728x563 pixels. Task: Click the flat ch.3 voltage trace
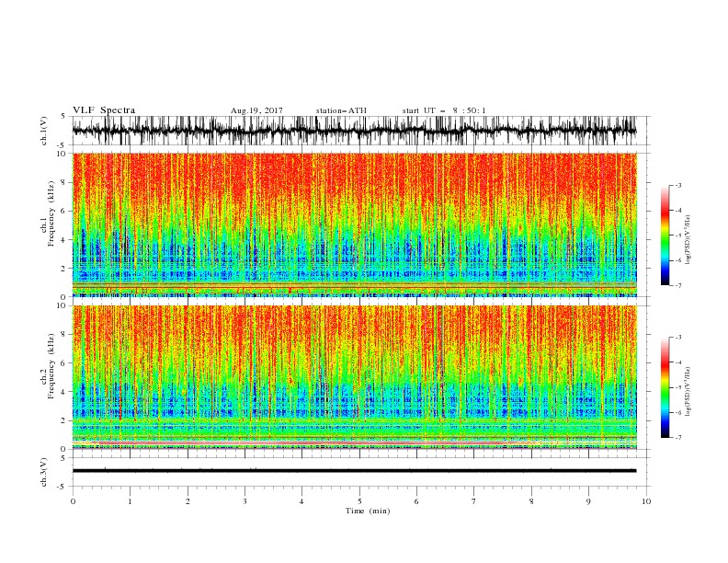point(354,471)
